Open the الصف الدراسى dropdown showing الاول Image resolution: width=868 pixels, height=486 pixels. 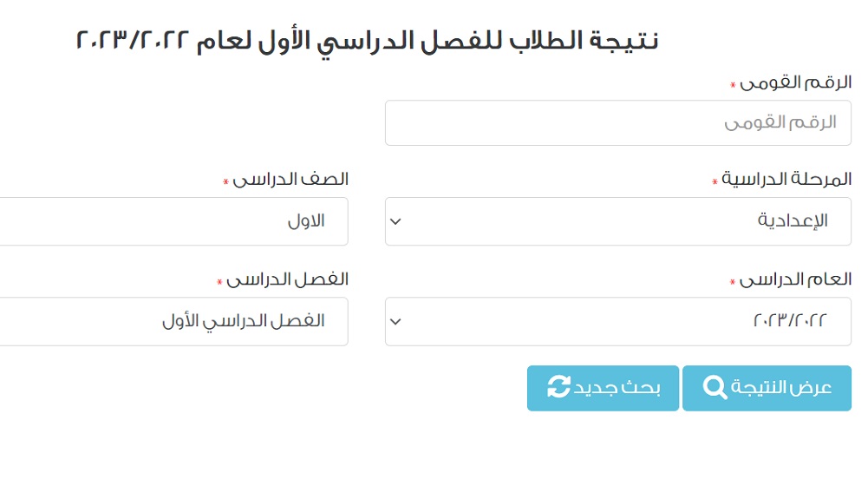pos(173,221)
